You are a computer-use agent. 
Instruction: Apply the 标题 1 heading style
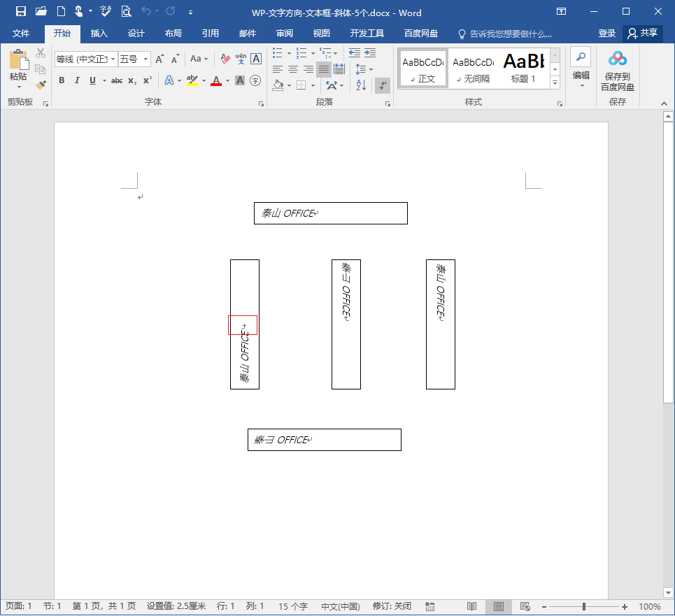point(523,69)
